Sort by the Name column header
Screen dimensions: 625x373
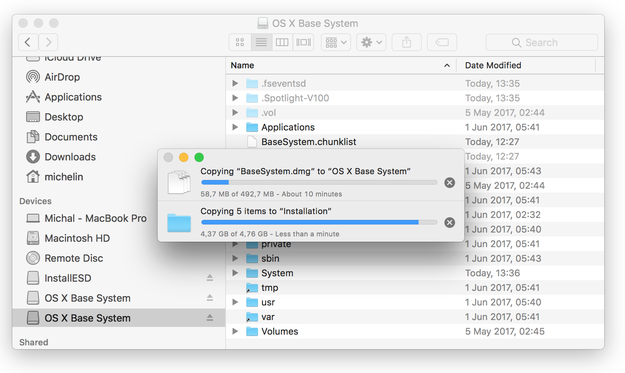coord(341,65)
